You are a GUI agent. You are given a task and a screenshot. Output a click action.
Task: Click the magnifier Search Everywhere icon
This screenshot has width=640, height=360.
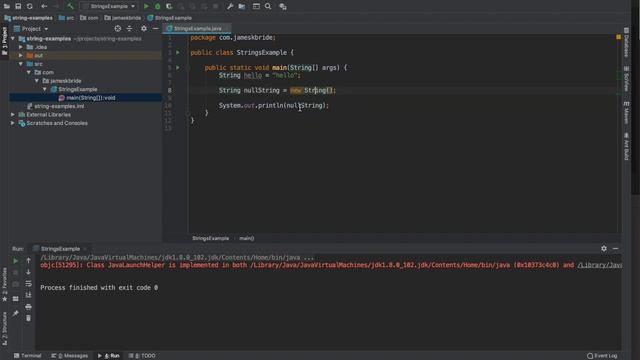click(268, 6)
